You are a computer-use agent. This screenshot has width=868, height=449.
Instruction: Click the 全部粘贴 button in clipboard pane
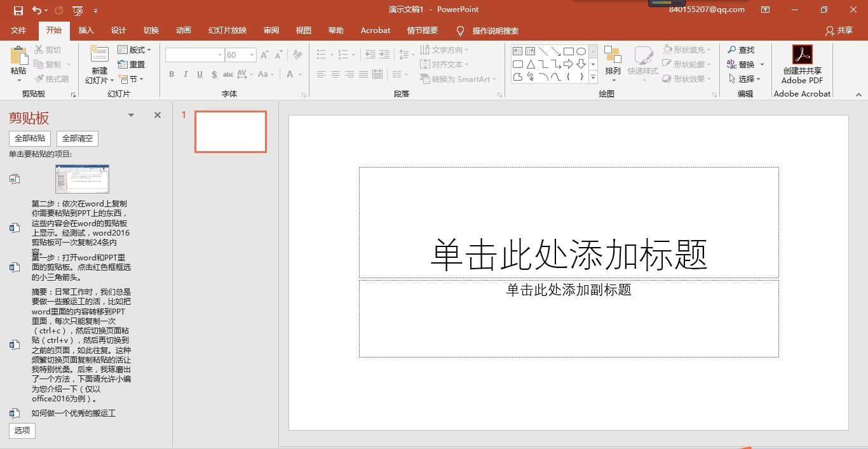(29, 138)
